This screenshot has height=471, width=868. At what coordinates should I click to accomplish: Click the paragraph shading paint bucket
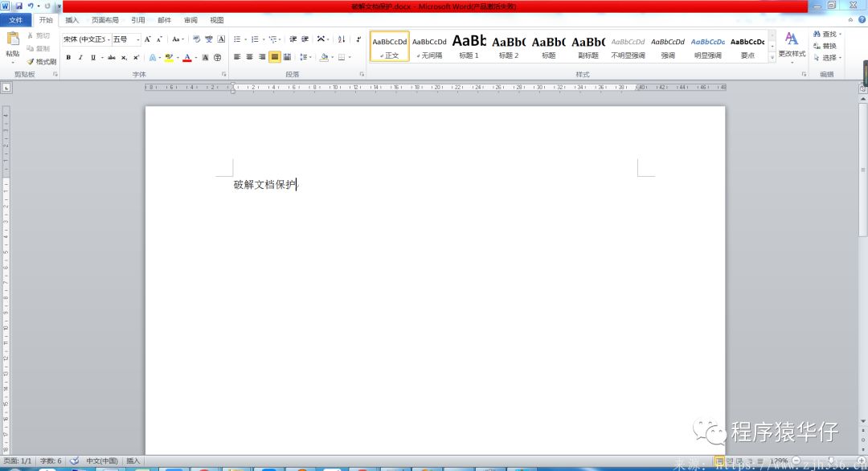click(324, 57)
